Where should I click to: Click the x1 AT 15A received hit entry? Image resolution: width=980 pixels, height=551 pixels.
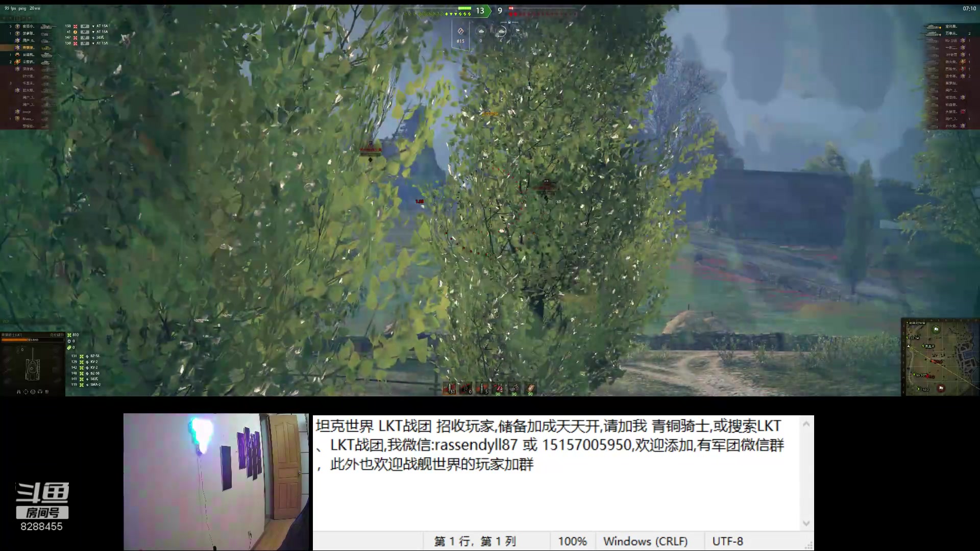click(x=87, y=32)
